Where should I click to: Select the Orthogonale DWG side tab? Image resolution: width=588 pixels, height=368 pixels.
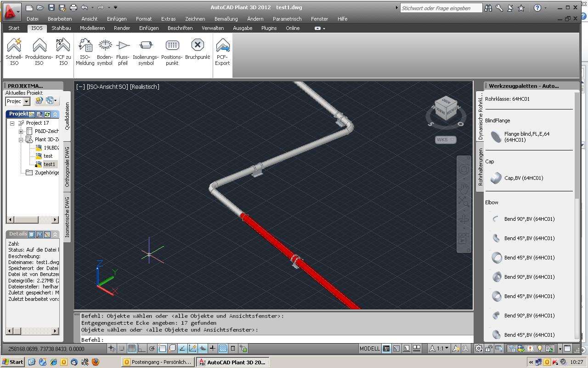tap(67, 167)
